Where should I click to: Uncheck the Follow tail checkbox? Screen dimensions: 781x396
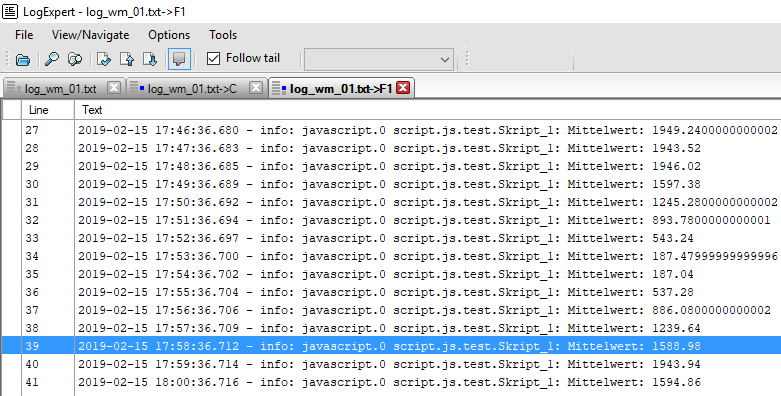pos(213,58)
